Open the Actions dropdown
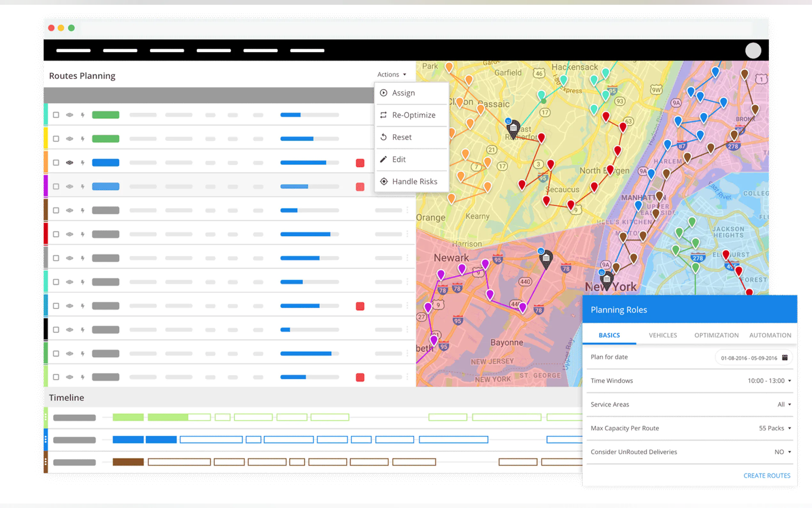Screen dimensions: 812x508 click(x=391, y=75)
